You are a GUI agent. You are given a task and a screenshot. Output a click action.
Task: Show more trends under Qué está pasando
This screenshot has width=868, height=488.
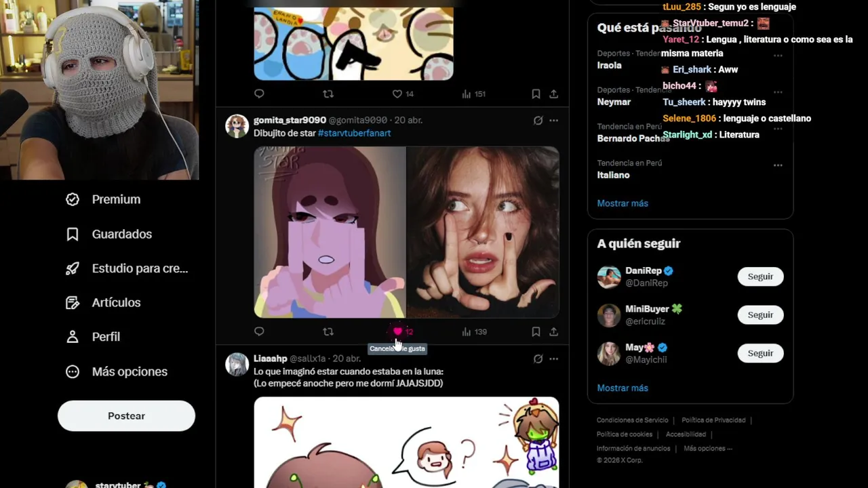(x=623, y=203)
